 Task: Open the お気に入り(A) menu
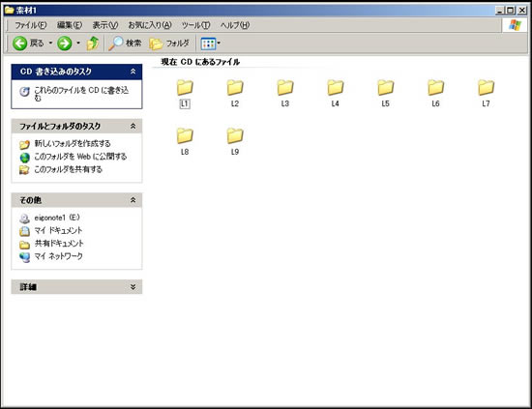pos(150,25)
